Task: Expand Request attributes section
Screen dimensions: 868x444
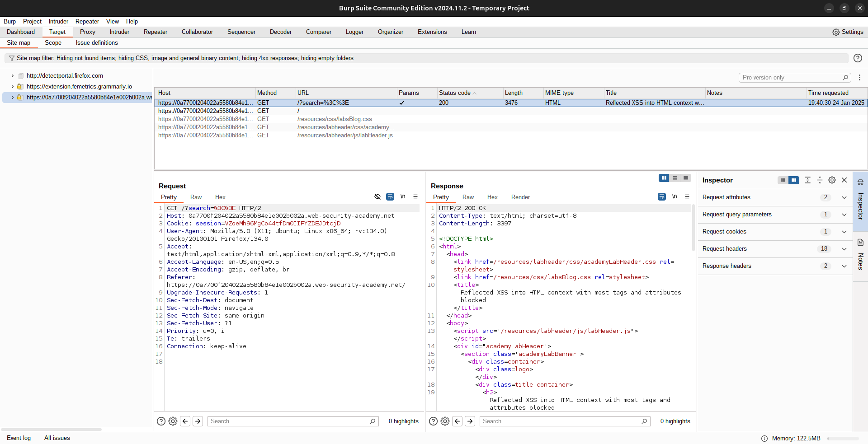Action: coord(844,197)
